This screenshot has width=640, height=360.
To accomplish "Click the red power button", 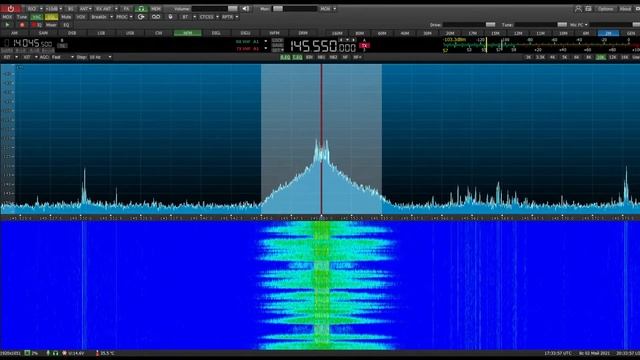I will (x=11, y=9).
